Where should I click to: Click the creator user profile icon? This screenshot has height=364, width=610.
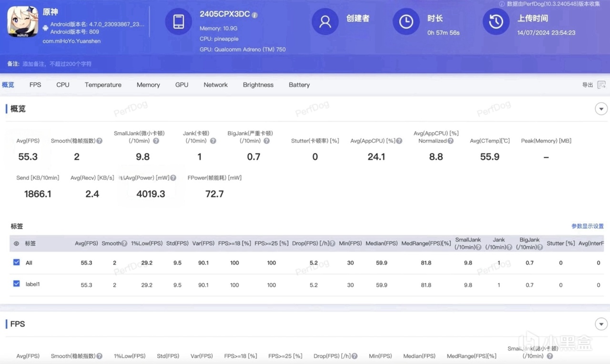tap(325, 21)
